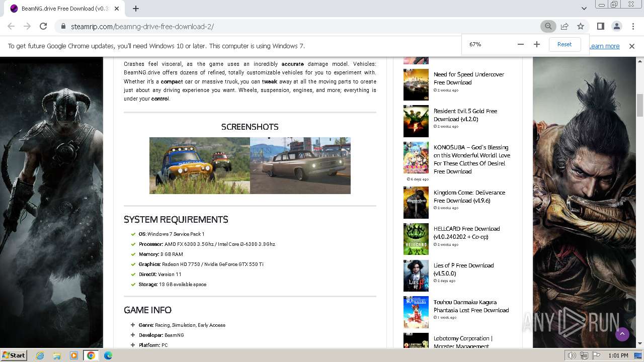This screenshot has height=362, width=644.
Task: Open the tab search dropdown arrow
Action: coord(584,8)
